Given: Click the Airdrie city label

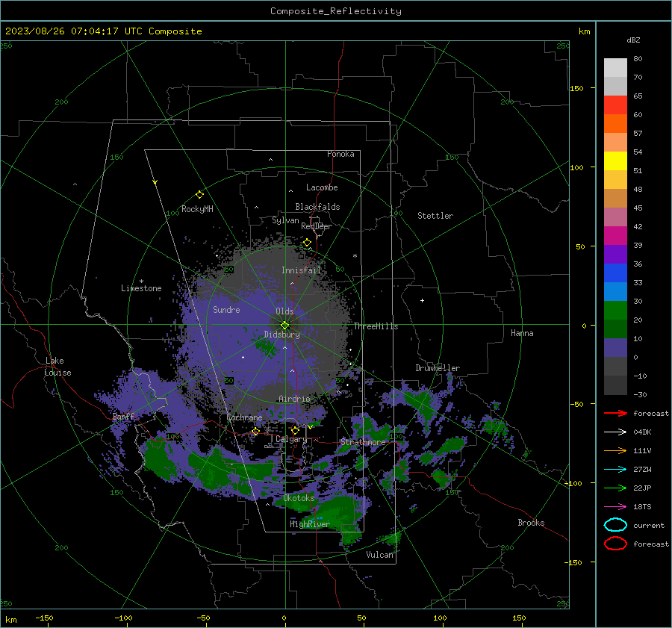Looking at the screenshot, I should pyautogui.click(x=294, y=399).
